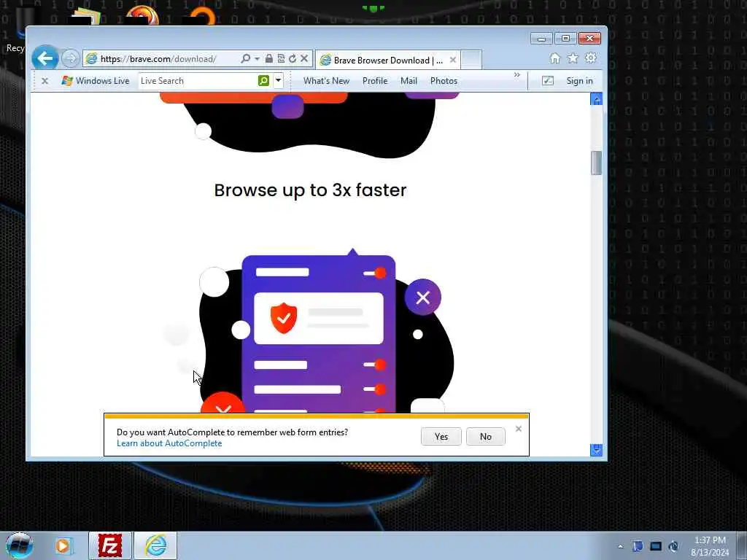Answer No to AutoComplete prompt
Viewport: 747px width, 560px height.
(485, 437)
